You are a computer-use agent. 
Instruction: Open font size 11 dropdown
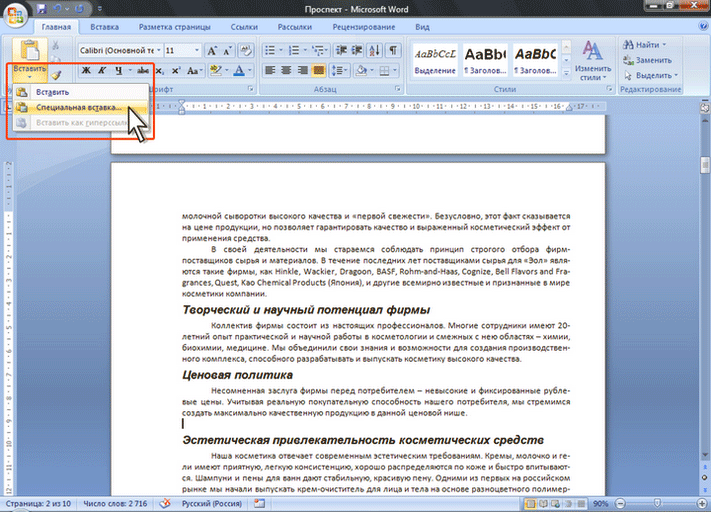click(x=197, y=50)
